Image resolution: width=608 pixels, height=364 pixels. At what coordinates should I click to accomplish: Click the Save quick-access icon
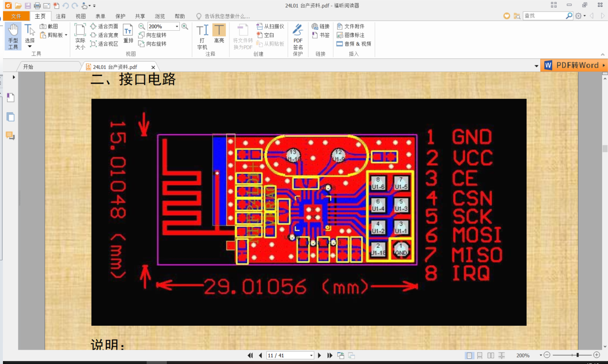[x=28, y=5]
